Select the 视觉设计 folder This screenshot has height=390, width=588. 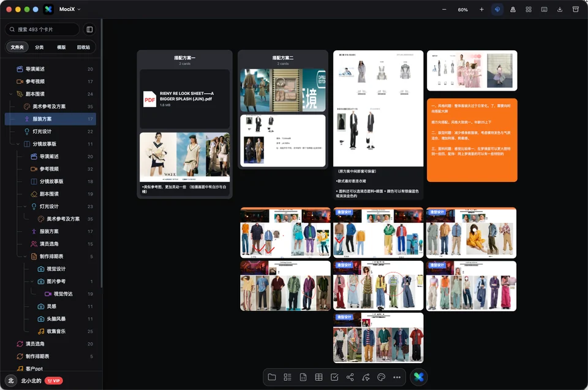50,269
